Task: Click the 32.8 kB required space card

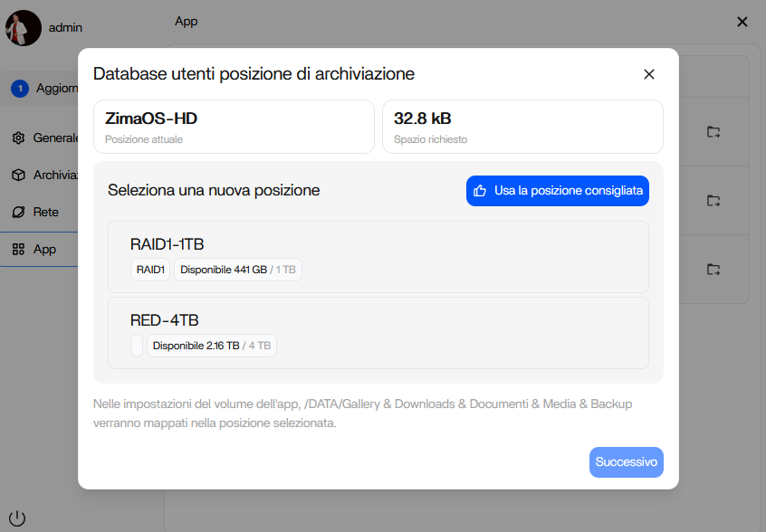Action: click(x=522, y=127)
